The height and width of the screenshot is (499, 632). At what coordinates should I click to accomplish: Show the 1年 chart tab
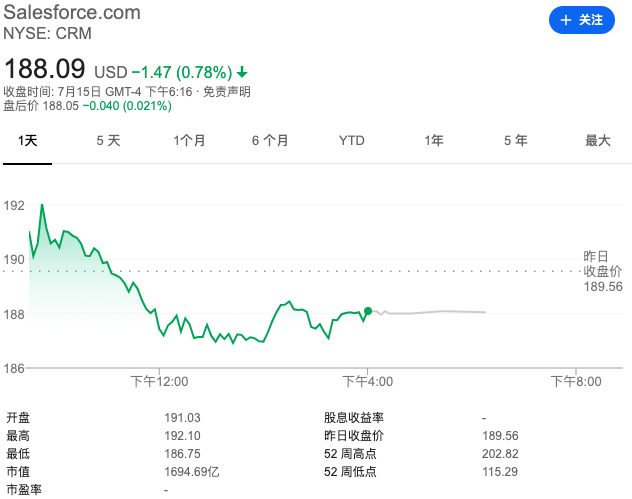(434, 141)
